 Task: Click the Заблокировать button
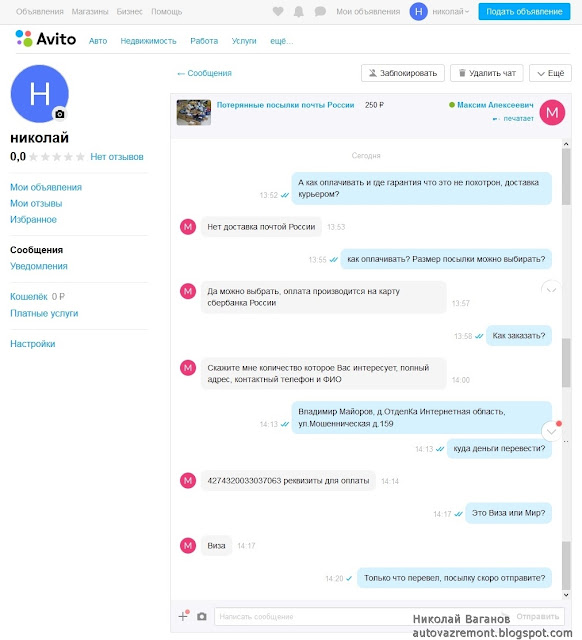[403, 73]
